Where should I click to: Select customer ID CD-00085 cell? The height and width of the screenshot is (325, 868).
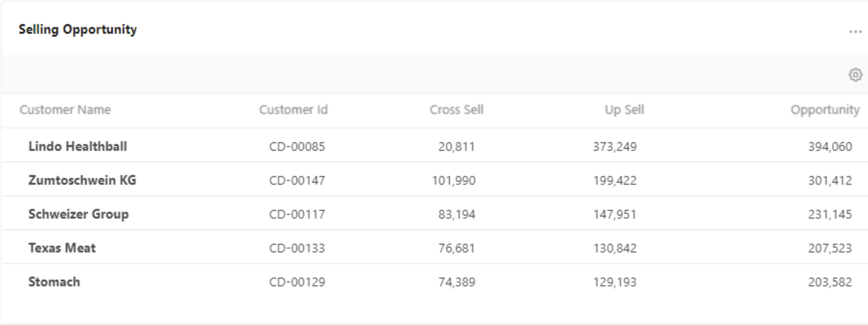[297, 147]
